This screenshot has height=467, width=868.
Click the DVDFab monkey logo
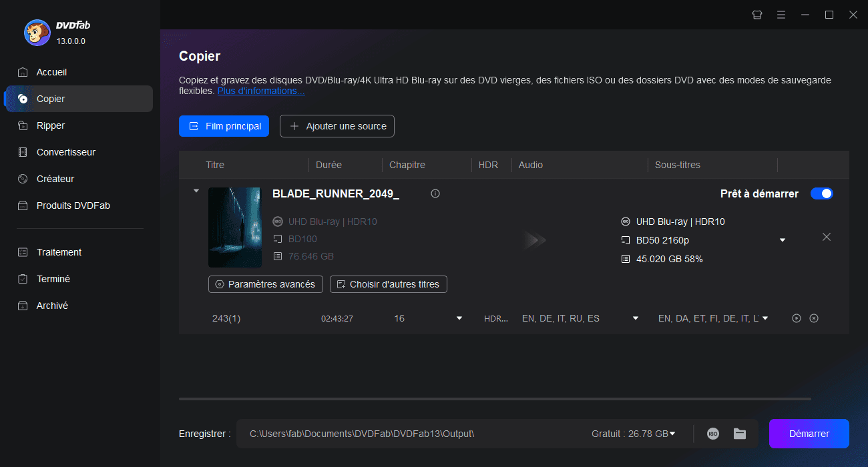(37, 32)
